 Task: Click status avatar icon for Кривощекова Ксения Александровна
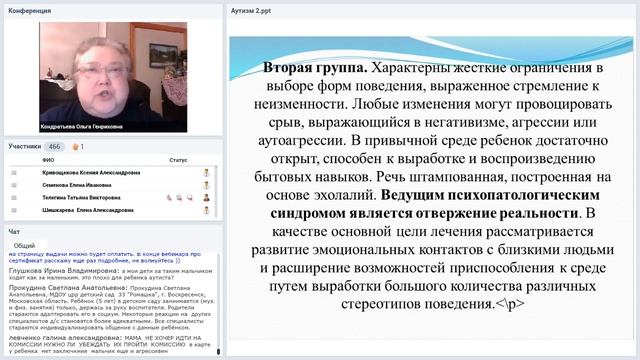point(207,173)
